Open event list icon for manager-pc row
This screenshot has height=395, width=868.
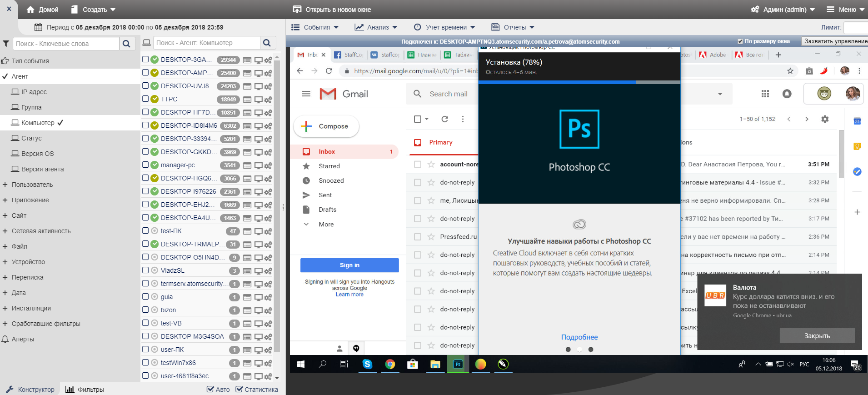[247, 165]
